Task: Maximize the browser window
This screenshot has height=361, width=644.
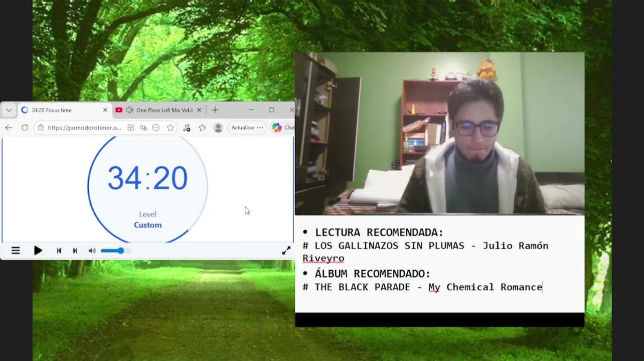Action: pyautogui.click(x=271, y=110)
